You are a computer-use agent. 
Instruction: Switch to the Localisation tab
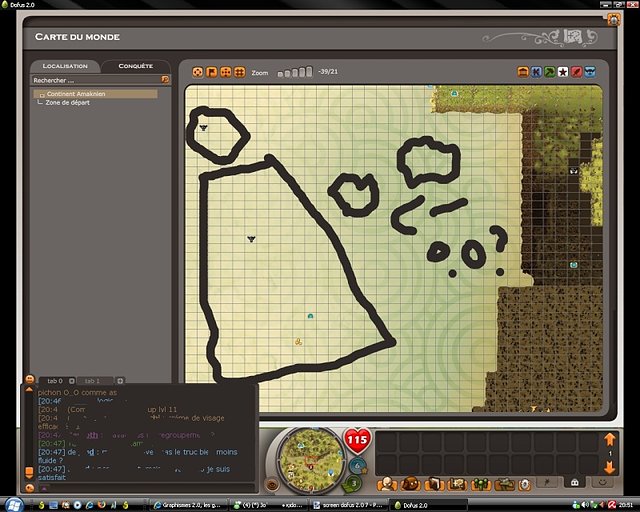(x=65, y=66)
